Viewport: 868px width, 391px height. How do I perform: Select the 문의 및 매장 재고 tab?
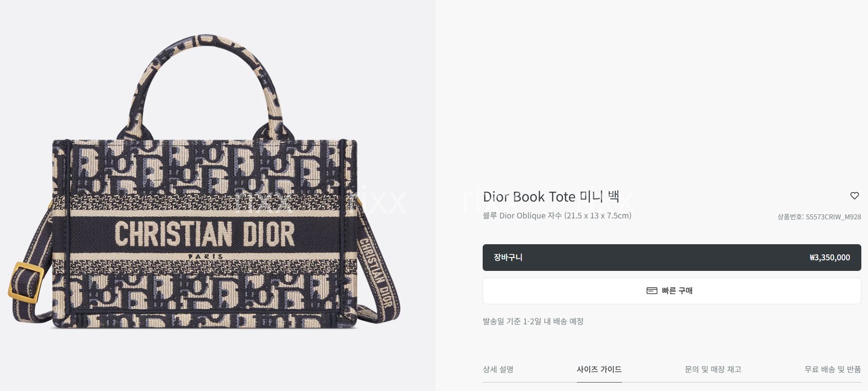point(713,369)
